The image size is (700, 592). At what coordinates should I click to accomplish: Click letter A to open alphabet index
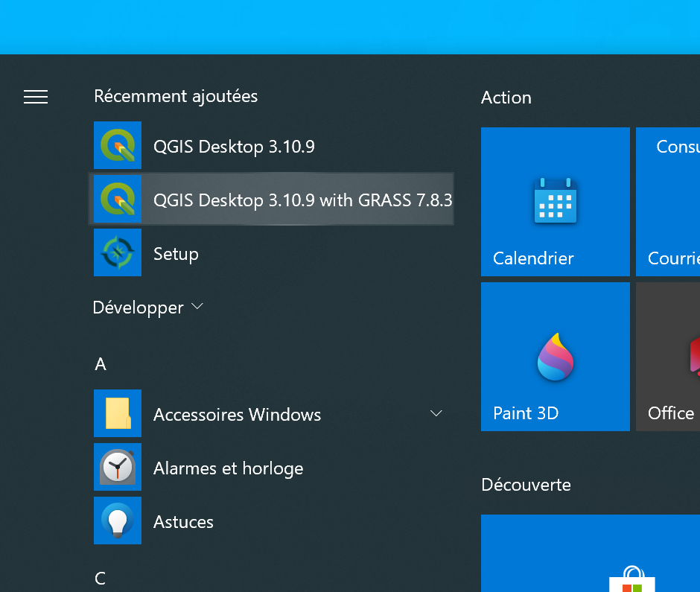click(101, 364)
